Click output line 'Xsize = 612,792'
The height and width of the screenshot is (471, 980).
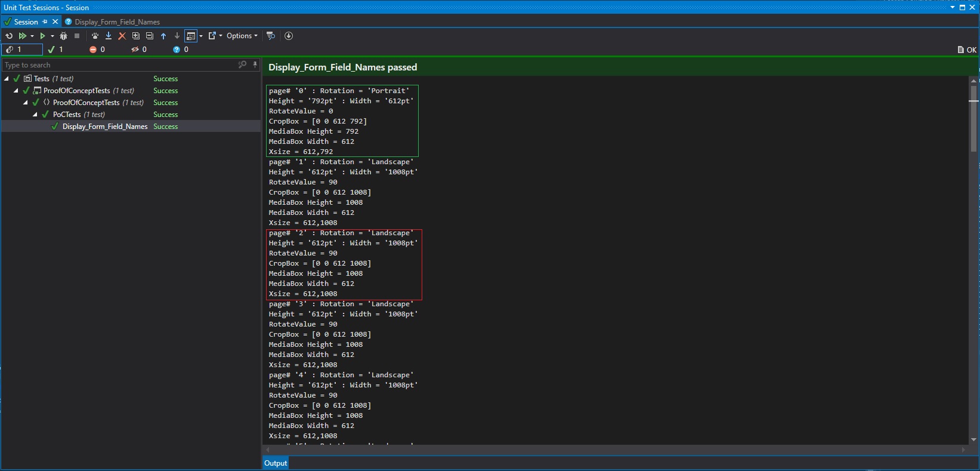click(x=301, y=152)
